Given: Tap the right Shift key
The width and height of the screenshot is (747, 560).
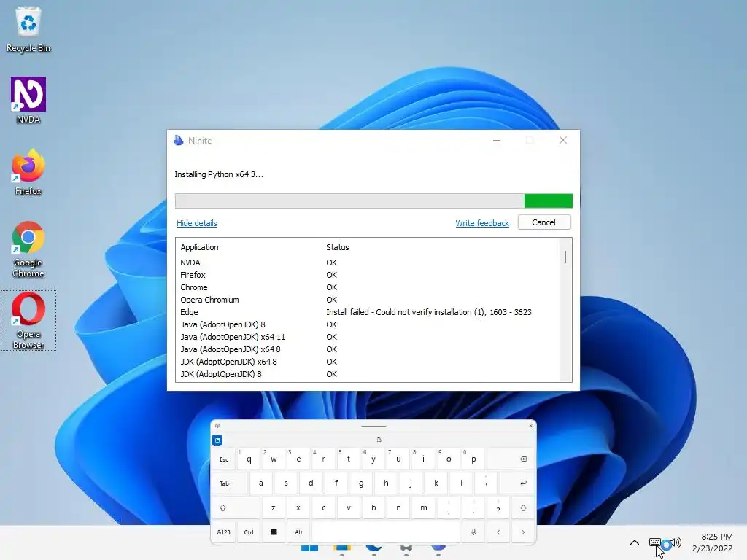Looking at the screenshot, I should coord(523,507).
